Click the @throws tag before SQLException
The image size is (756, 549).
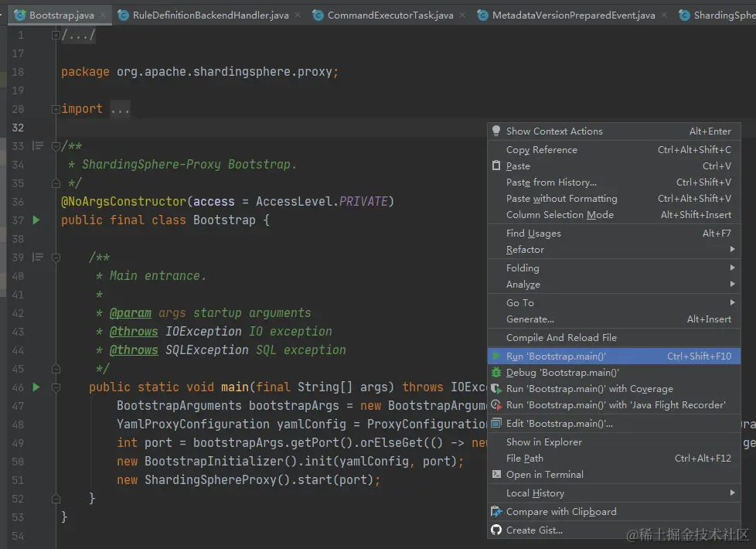pos(134,350)
